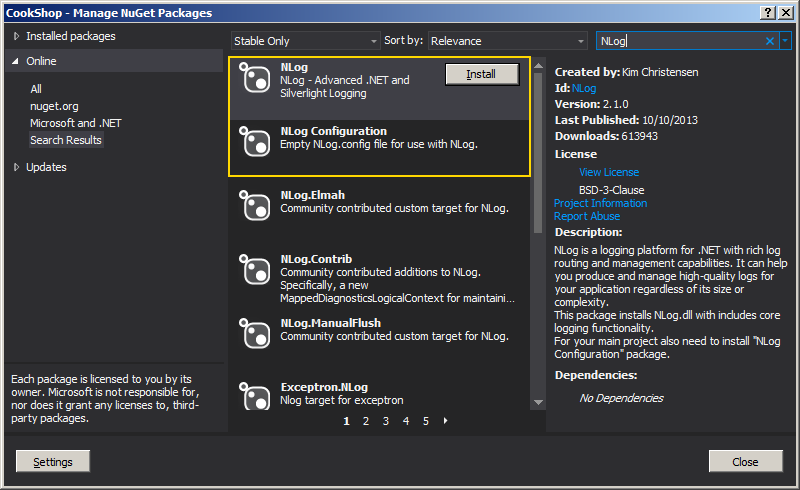
Task: Expand the Updates section
Action: click(16, 167)
